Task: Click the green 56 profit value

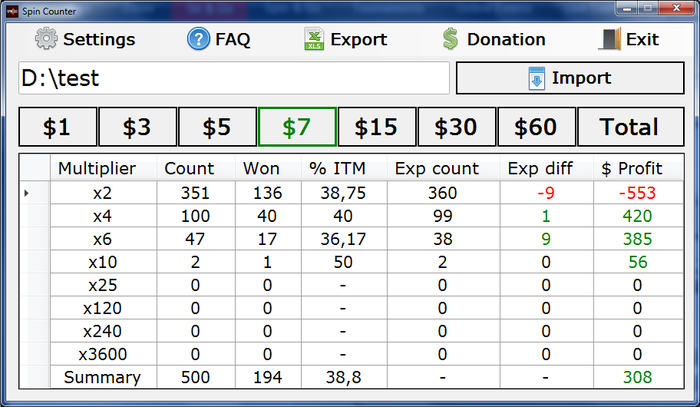Action: coord(638,262)
